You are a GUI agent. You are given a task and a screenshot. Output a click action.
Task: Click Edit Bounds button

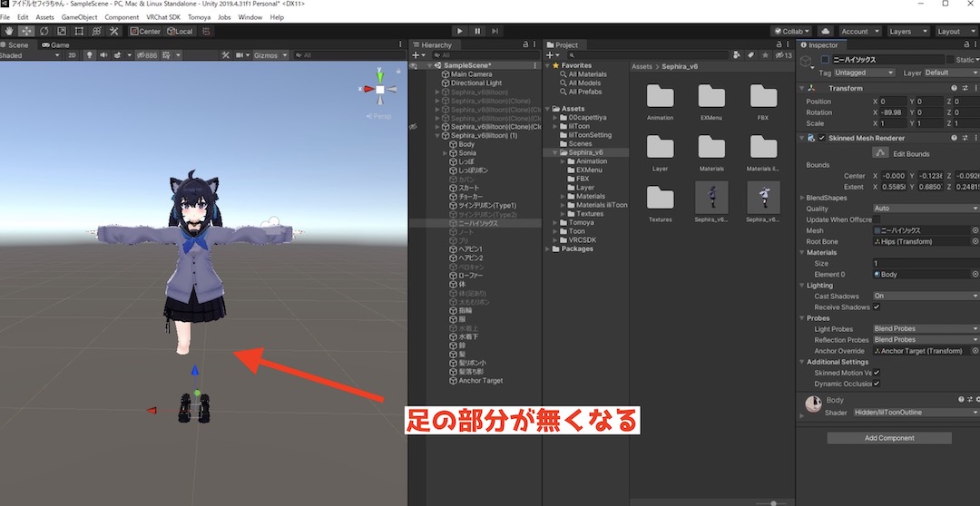coord(880,153)
